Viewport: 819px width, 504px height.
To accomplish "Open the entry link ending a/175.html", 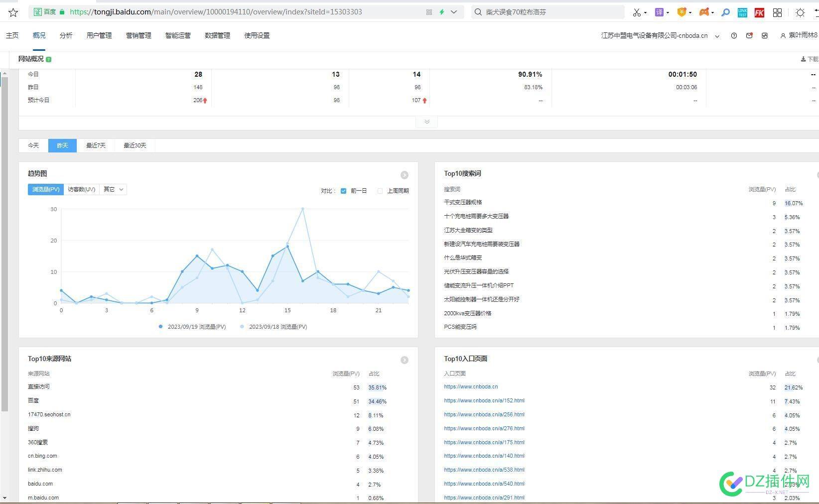I will (x=484, y=442).
